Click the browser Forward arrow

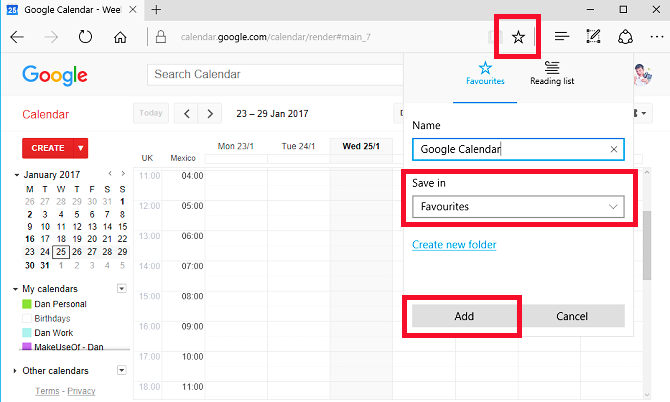[x=51, y=37]
